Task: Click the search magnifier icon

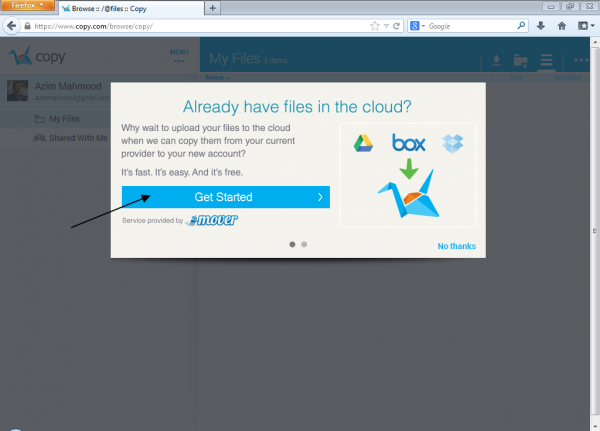Action: (521, 26)
